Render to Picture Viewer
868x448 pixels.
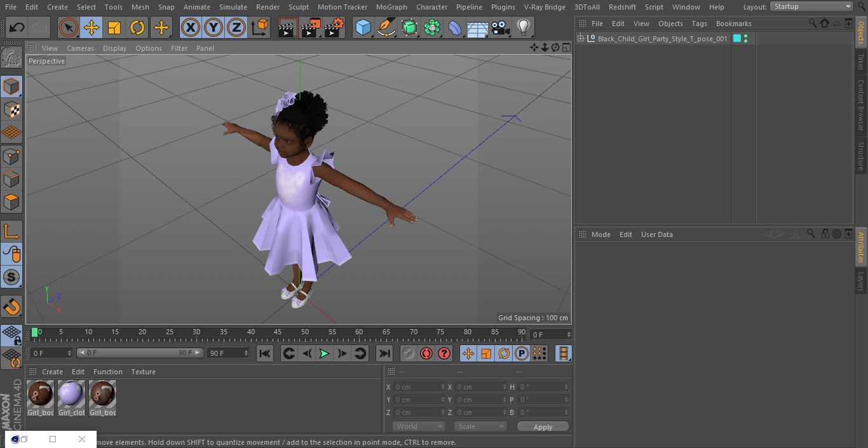coord(311,27)
